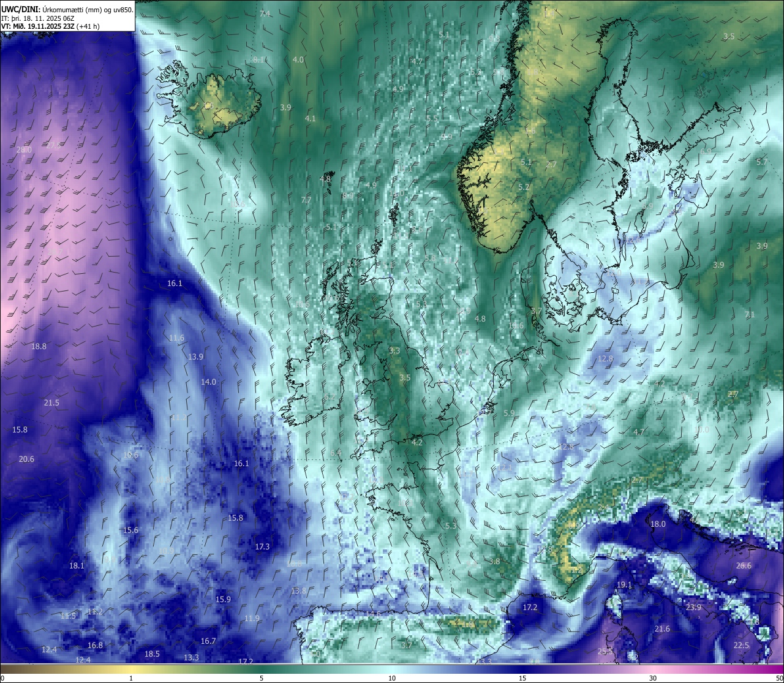
Task: Click the colorbar tick labeled 0
Action: click(x=3, y=678)
